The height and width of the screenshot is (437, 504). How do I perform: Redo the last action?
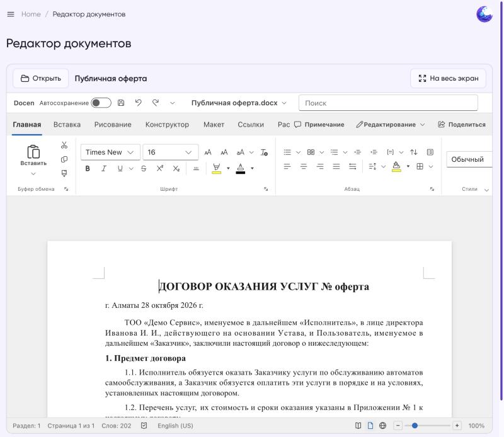(156, 103)
